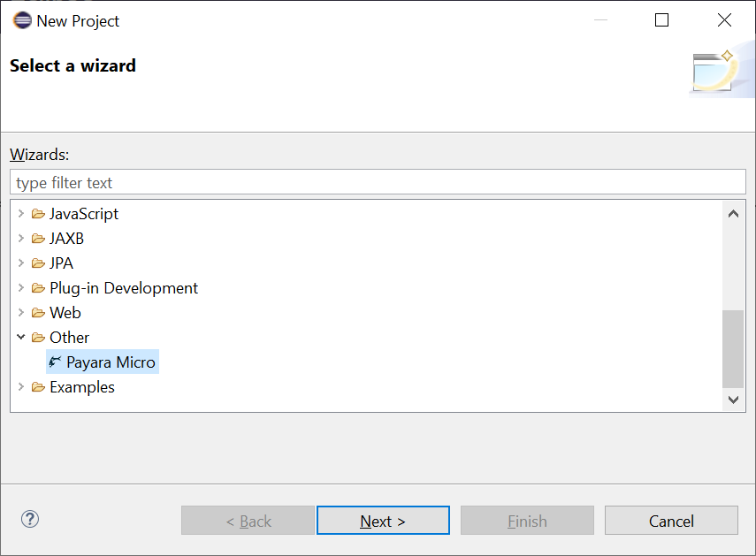
Task: Click the Plug-in Development folder icon
Action: (x=38, y=288)
